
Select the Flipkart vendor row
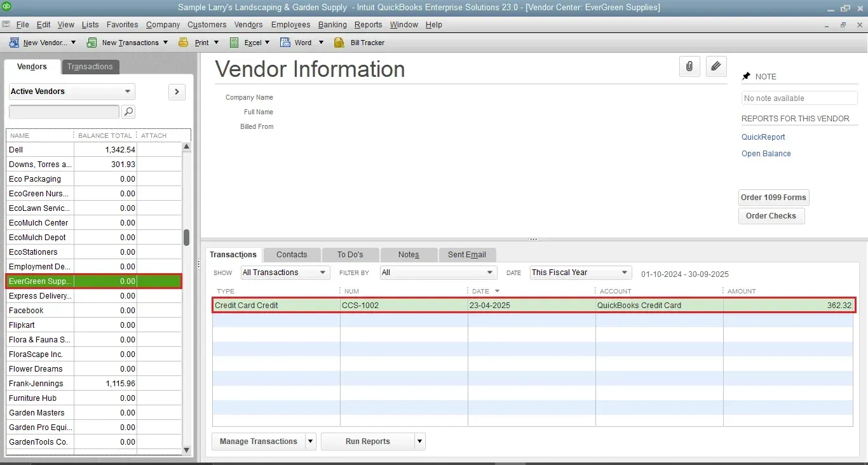[94, 325]
